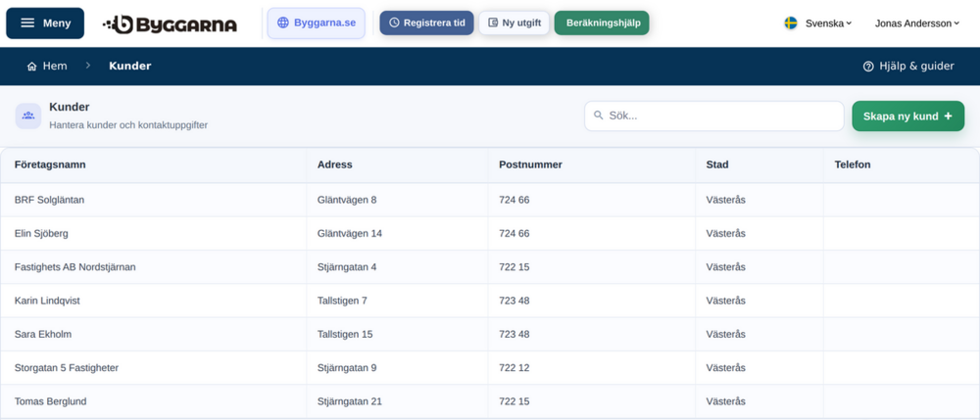Screen dimensions: 980x420
Task: Click Ny utgift button
Action: pyautogui.click(x=514, y=23)
